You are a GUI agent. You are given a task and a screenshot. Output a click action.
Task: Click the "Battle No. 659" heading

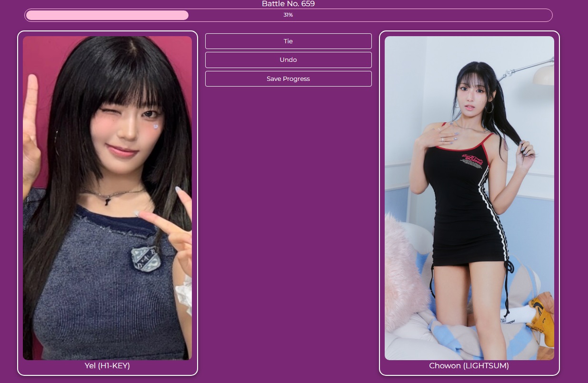coord(288,4)
